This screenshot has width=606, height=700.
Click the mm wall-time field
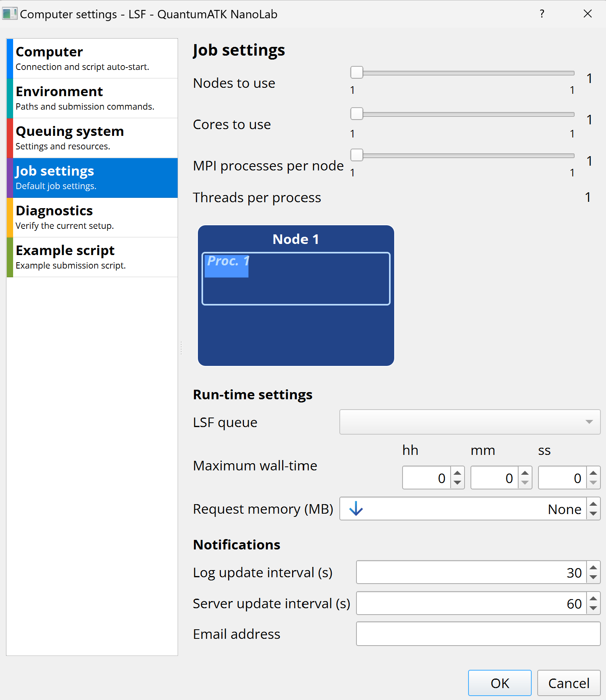[495, 478]
